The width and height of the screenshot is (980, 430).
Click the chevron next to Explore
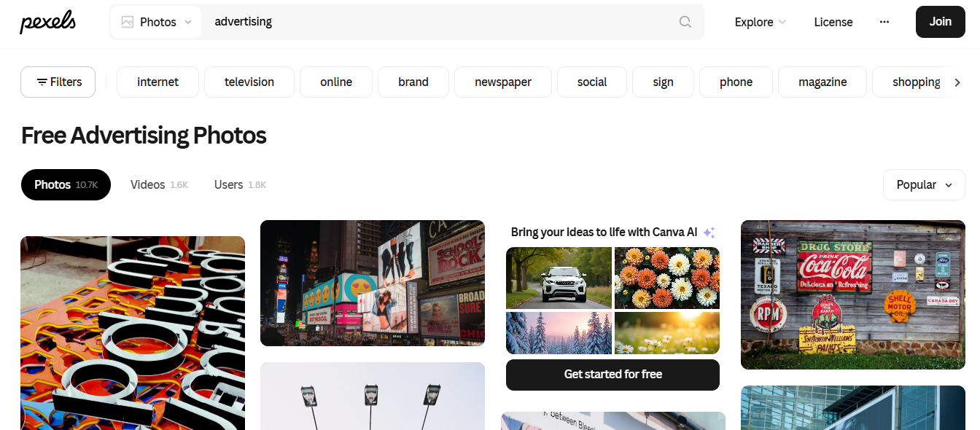tap(782, 23)
